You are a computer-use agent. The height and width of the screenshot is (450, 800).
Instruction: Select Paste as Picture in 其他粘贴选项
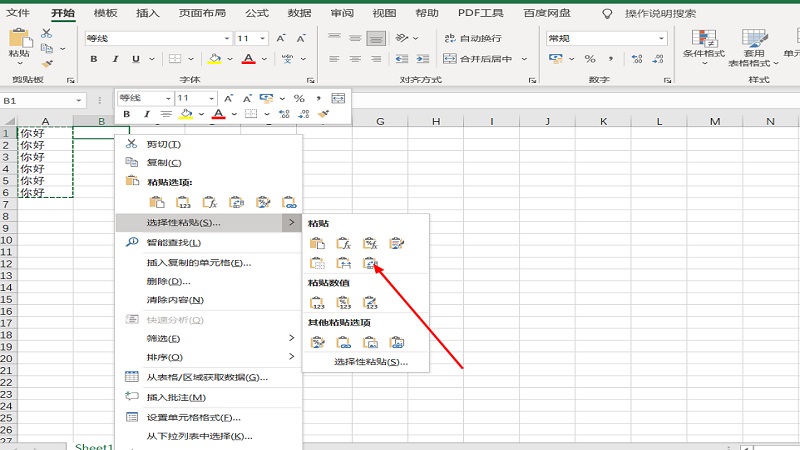pyautogui.click(x=370, y=342)
